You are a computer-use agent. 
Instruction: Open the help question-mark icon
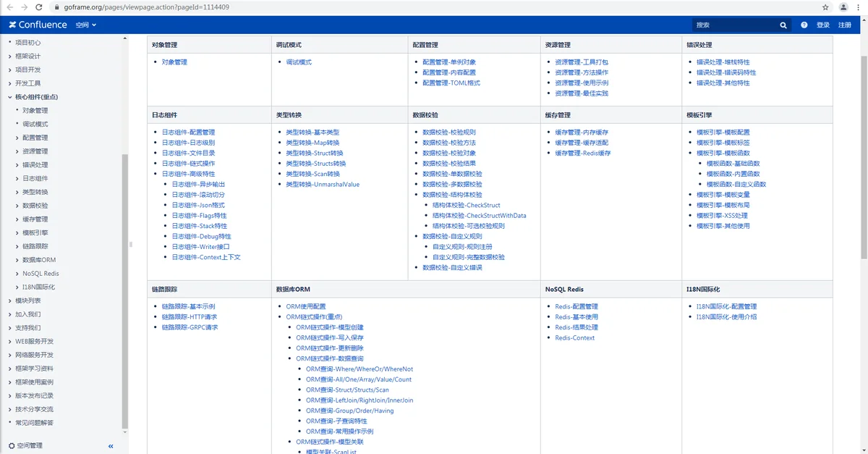point(804,25)
